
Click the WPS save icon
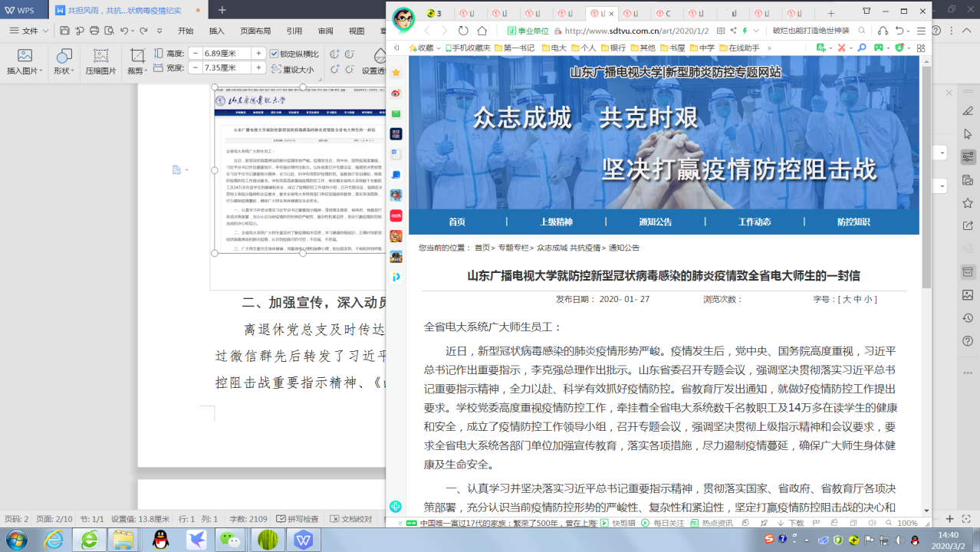point(65,31)
